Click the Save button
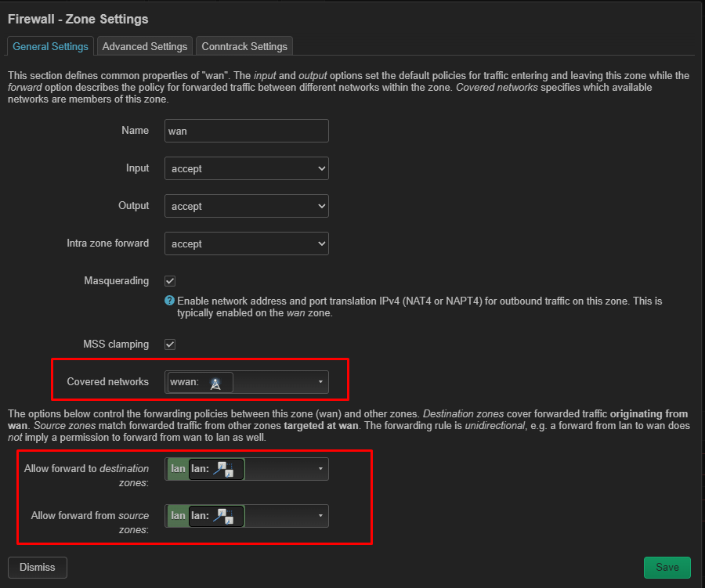The width and height of the screenshot is (705, 588). [667, 568]
